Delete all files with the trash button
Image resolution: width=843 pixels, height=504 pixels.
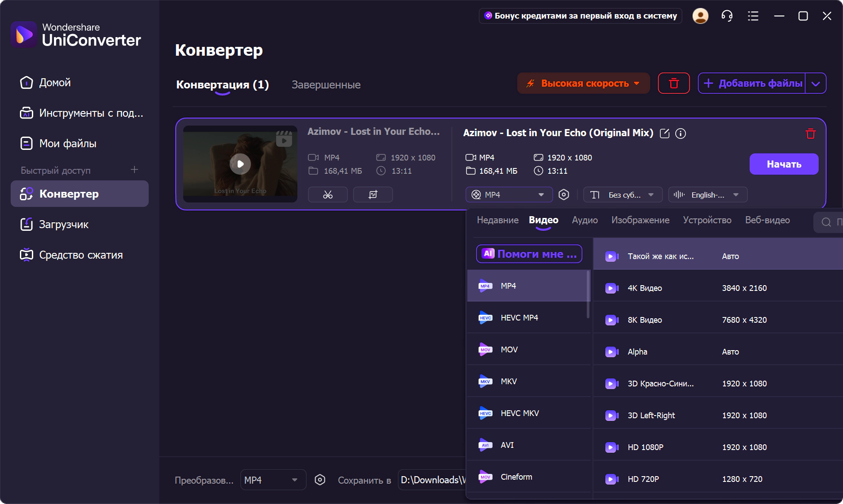[674, 83]
